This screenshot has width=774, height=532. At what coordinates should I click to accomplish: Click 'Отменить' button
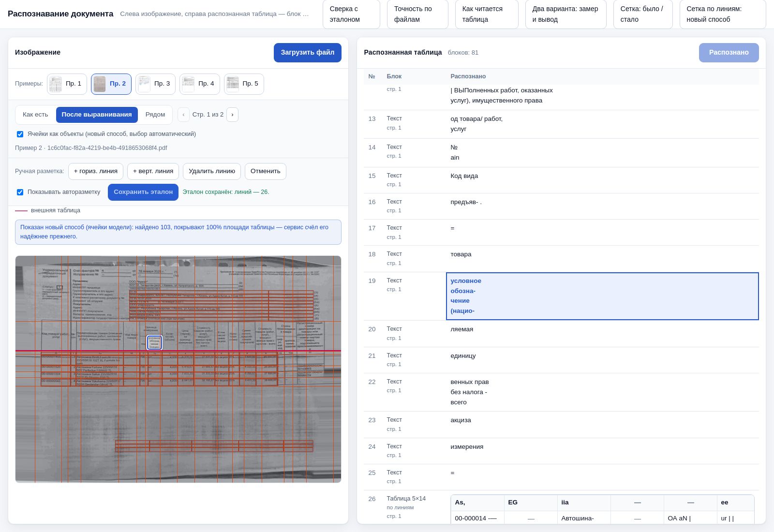[266, 171]
